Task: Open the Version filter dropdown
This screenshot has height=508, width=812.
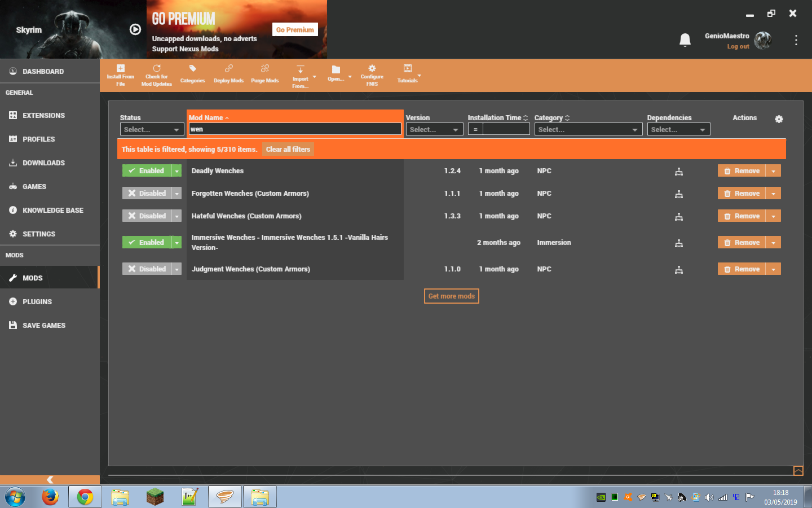Action: (x=434, y=129)
